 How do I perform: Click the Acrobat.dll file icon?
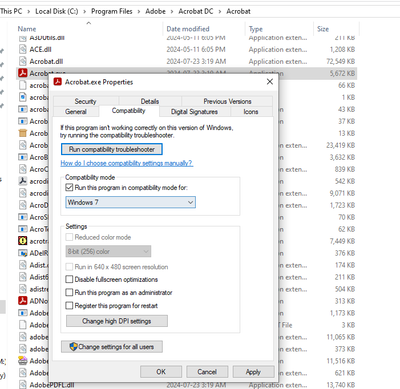click(23, 62)
